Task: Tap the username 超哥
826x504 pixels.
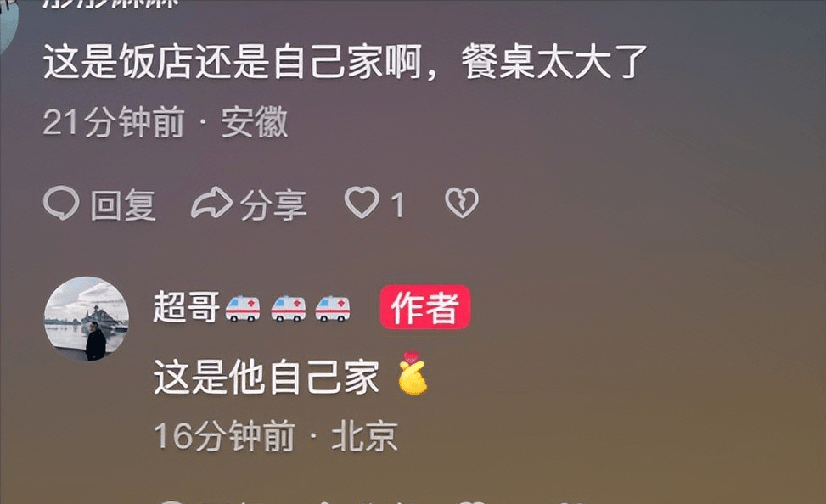Action: 186,307
